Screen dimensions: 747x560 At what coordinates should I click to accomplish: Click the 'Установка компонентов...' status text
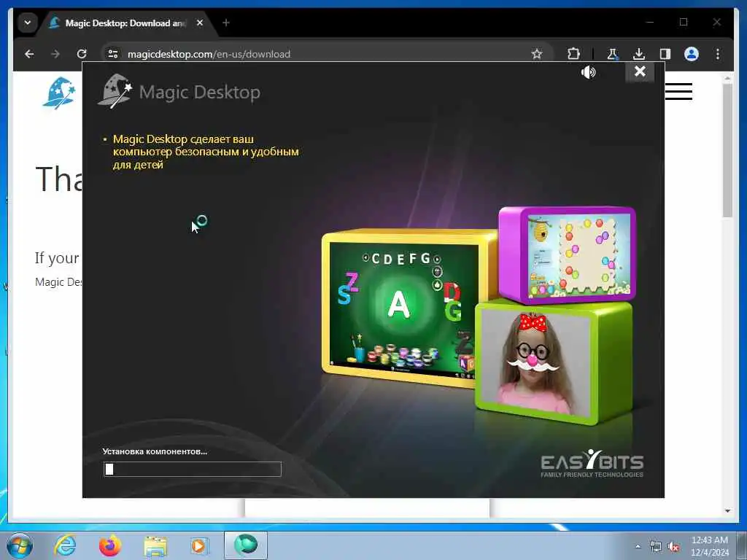tap(155, 451)
